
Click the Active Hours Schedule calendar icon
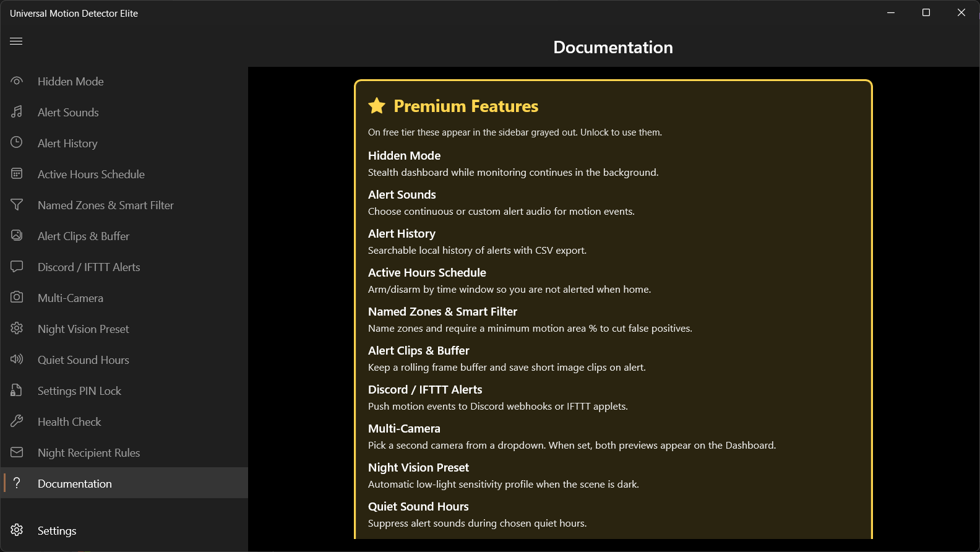[x=17, y=174]
